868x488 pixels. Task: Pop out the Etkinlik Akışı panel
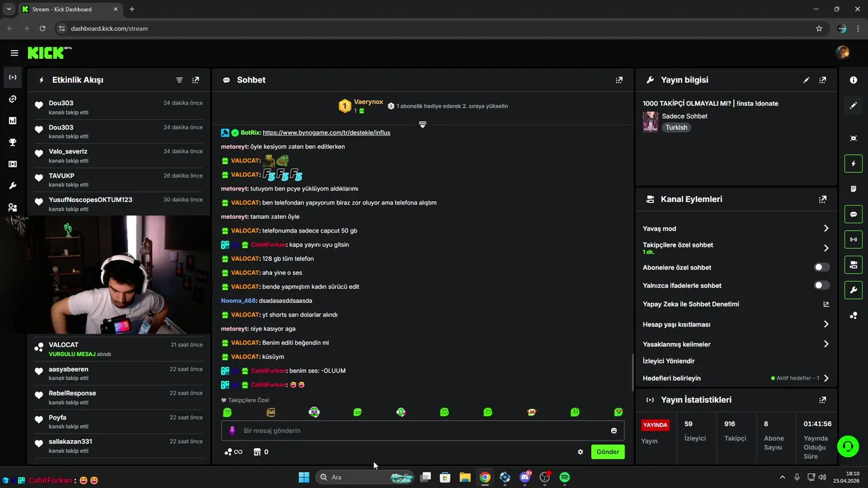pos(196,80)
